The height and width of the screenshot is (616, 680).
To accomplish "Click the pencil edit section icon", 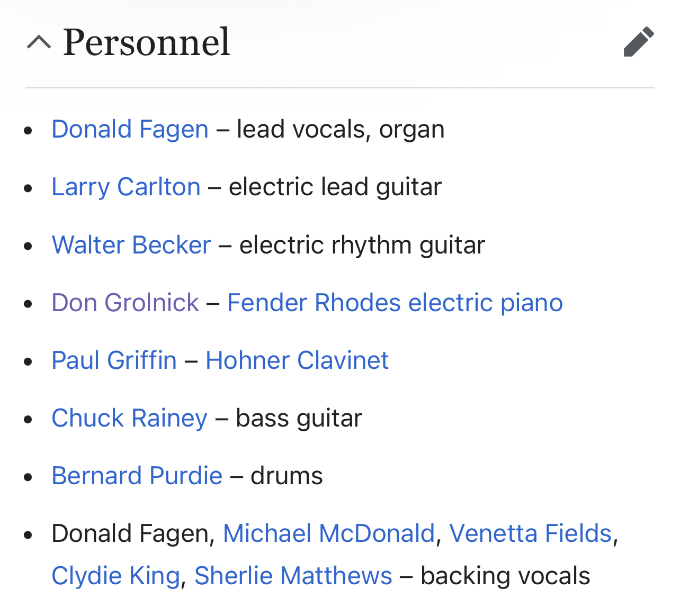I will click(x=639, y=42).
